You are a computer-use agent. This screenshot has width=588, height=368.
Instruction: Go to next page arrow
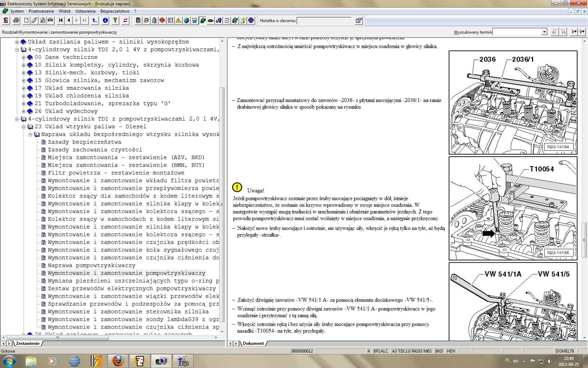point(77,20)
